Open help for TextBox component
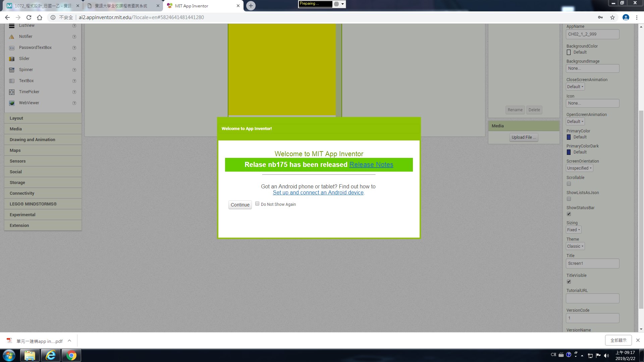The height and width of the screenshot is (362, 644). pyautogui.click(x=74, y=81)
